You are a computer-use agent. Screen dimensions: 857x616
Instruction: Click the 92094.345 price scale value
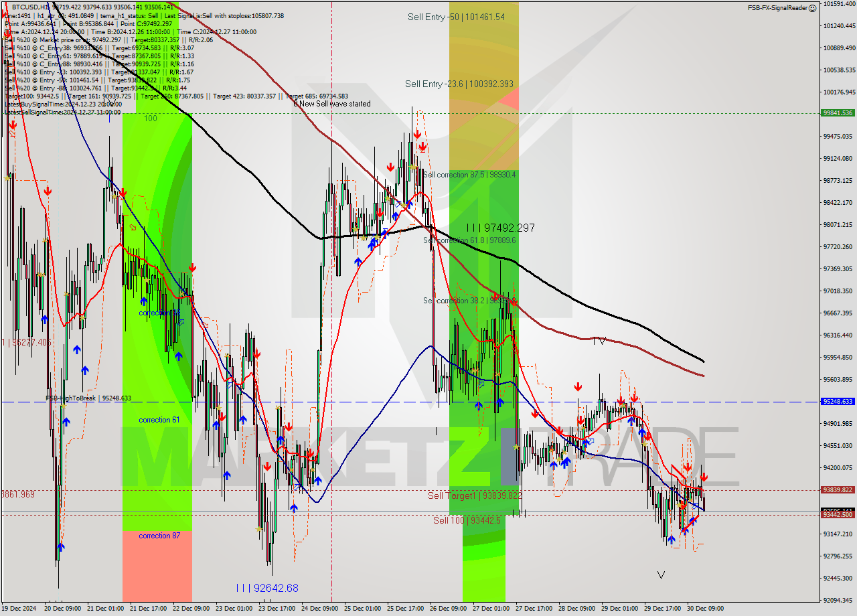tap(839, 601)
